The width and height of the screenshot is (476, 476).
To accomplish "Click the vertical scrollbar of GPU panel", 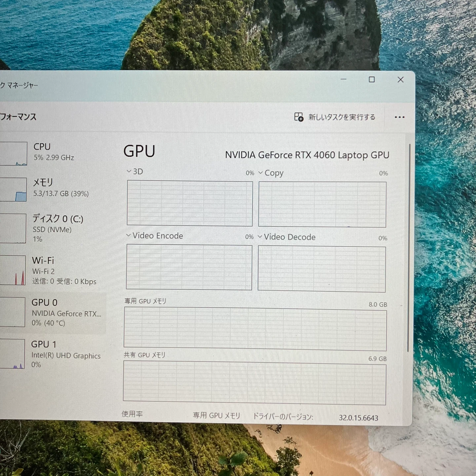I will [409, 248].
